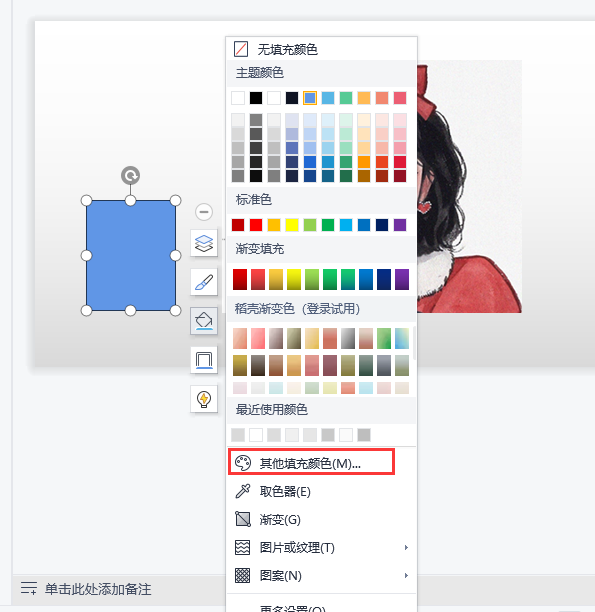
Task: Click the minus collapse button near shape
Action: point(204,212)
